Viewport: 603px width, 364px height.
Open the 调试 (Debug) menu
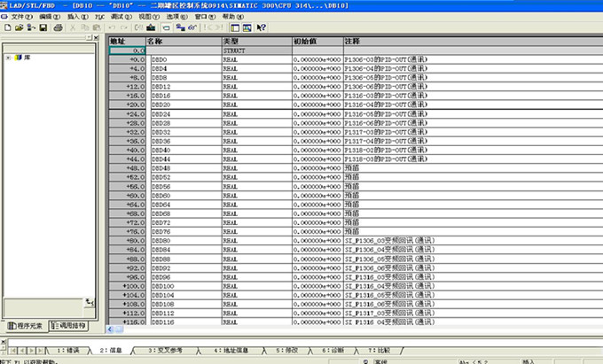click(x=121, y=17)
